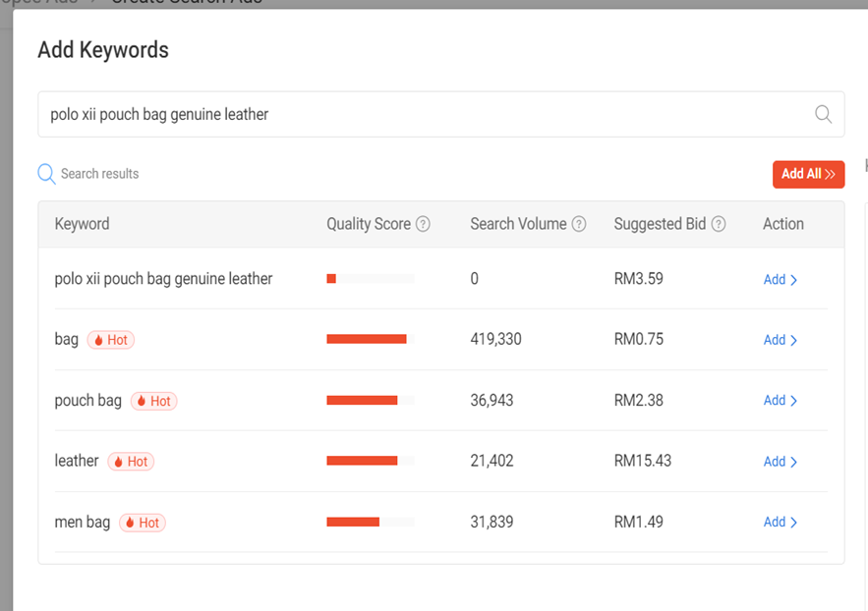Click the Quality Score help icon
The width and height of the screenshot is (868, 611).
click(x=423, y=224)
